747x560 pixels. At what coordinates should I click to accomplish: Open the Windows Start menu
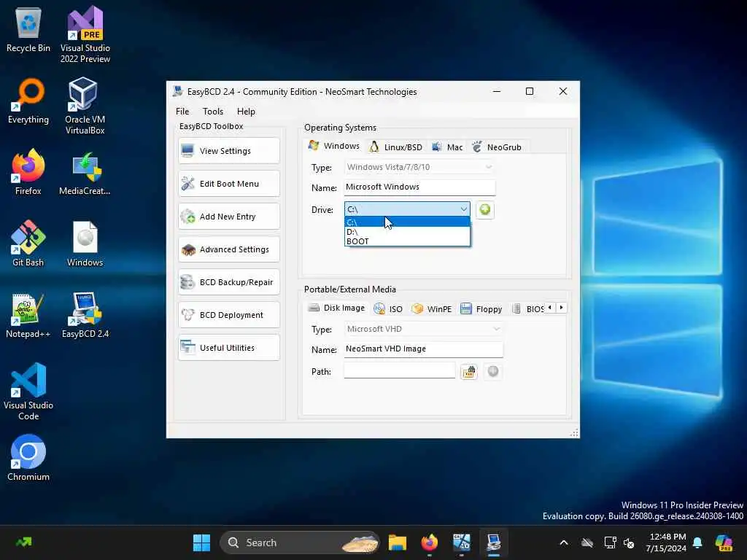click(201, 542)
